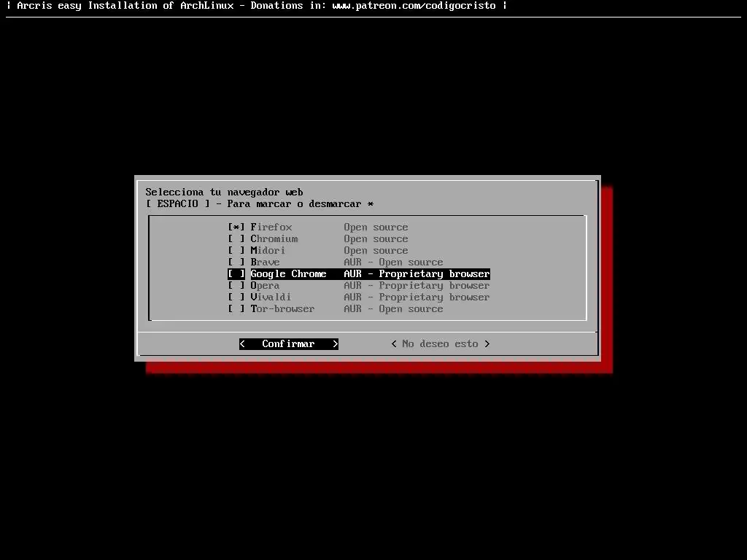Select the Brave browser name
The height and width of the screenshot is (560, 747).
pos(265,262)
